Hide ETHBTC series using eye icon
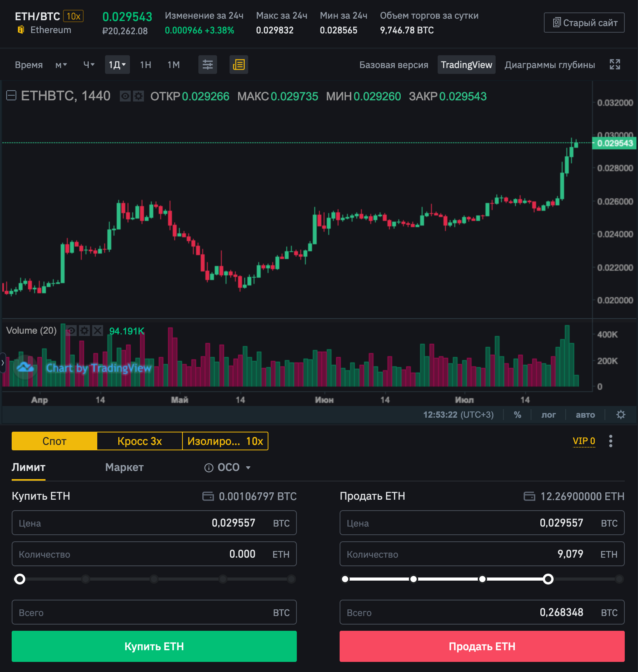 click(x=125, y=96)
